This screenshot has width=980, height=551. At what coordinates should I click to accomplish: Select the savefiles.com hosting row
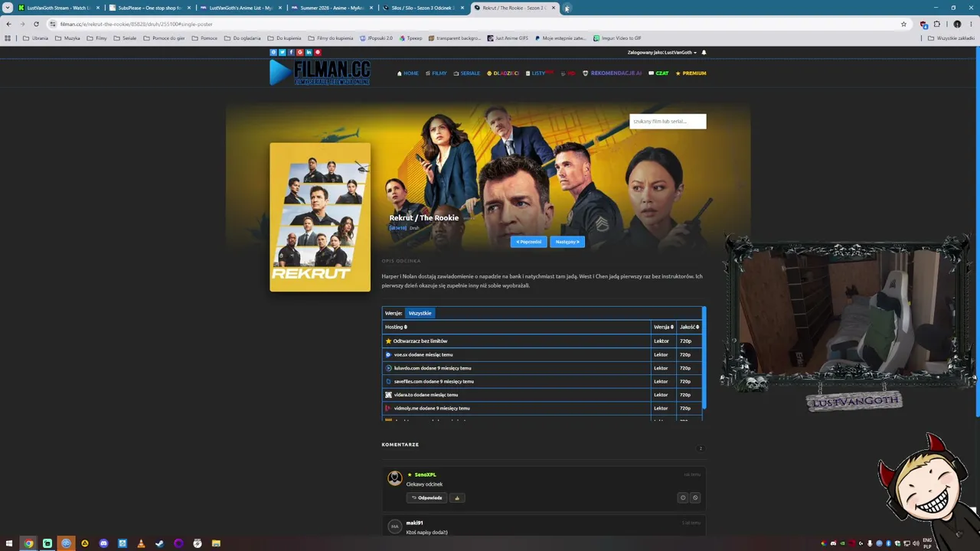pos(542,381)
